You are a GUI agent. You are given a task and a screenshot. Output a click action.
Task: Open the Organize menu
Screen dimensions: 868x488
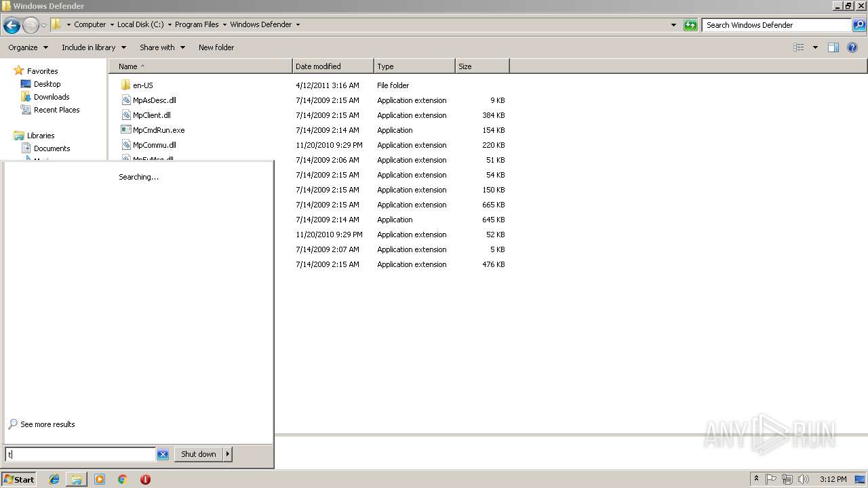click(x=28, y=47)
